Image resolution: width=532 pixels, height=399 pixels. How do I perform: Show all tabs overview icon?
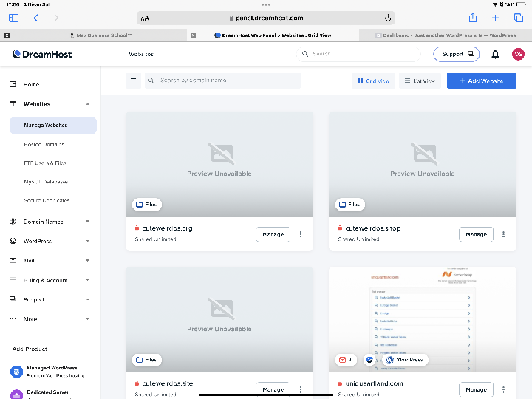pos(519,18)
